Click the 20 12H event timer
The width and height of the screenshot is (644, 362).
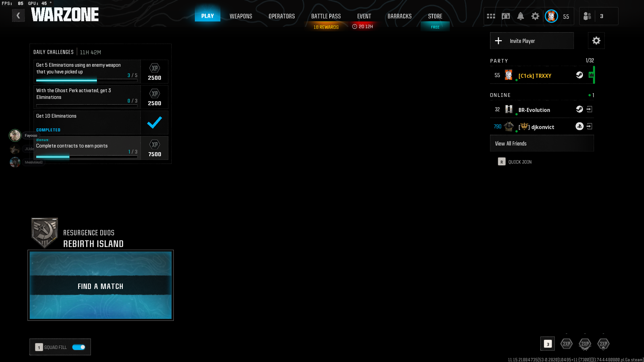point(363,26)
